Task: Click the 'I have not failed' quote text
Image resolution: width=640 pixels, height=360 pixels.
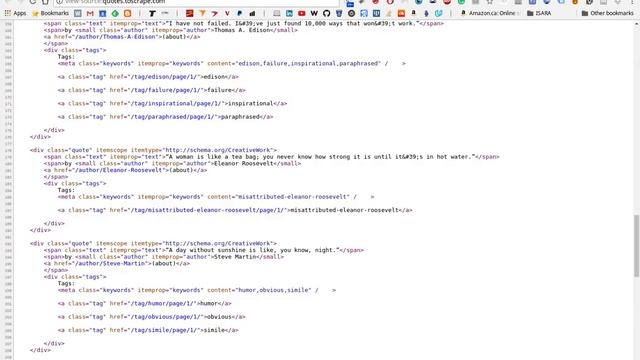Action: click(292, 23)
